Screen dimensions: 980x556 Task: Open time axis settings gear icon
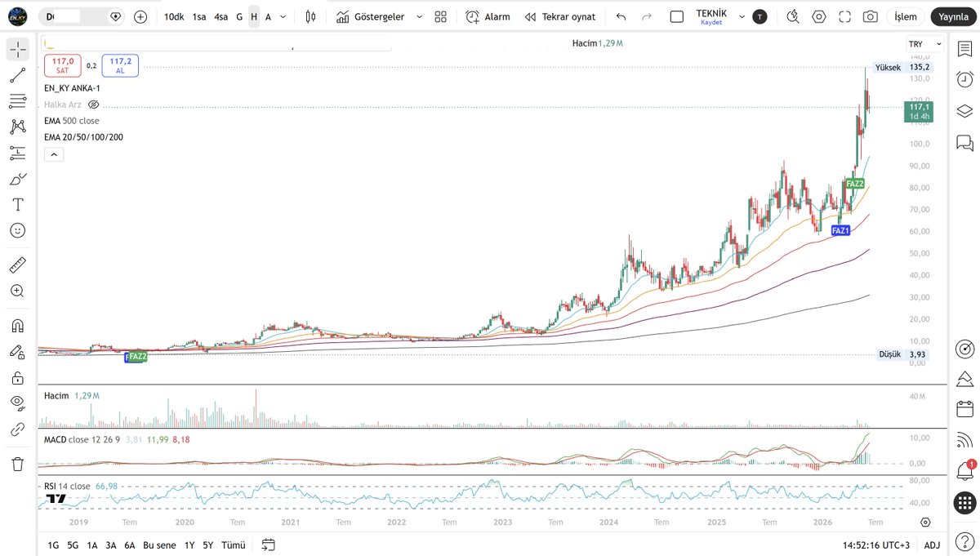(x=925, y=522)
